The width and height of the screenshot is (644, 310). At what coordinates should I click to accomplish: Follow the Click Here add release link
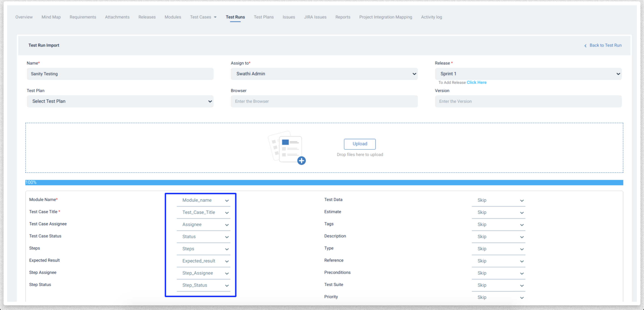pyautogui.click(x=476, y=82)
